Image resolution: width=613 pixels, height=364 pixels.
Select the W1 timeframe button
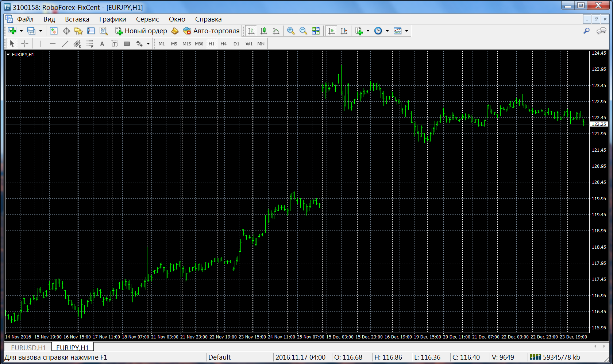click(x=249, y=44)
